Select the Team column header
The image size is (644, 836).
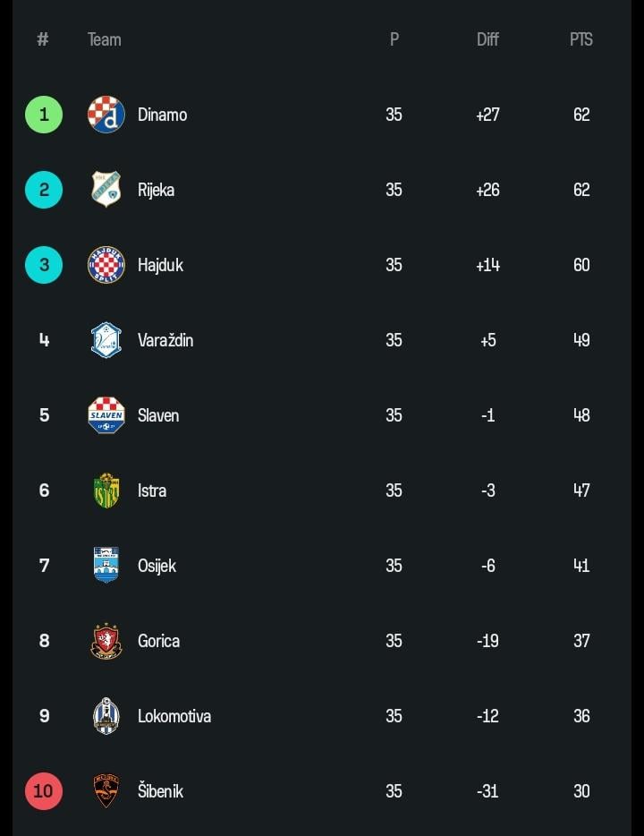104,39
